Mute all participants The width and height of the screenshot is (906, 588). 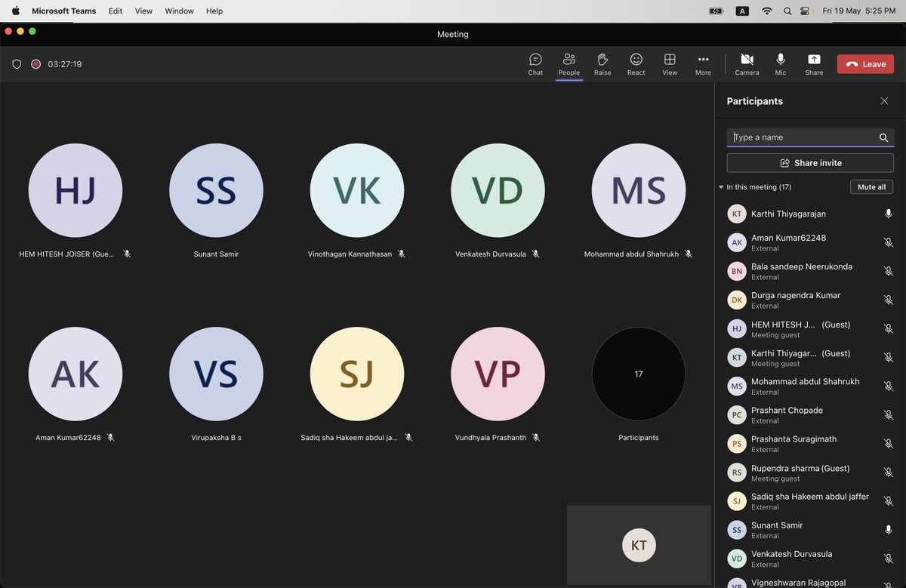coord(871,187)
